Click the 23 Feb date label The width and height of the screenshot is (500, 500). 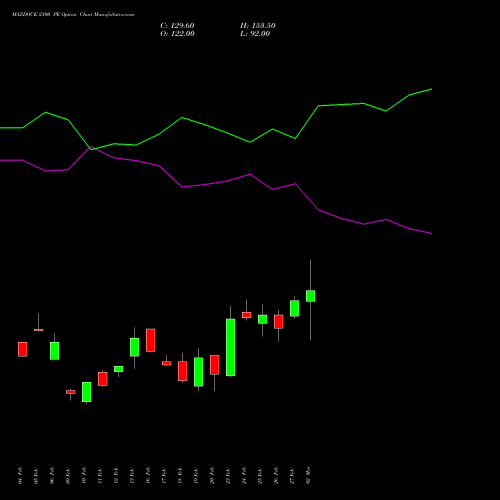tap(228, 476)
